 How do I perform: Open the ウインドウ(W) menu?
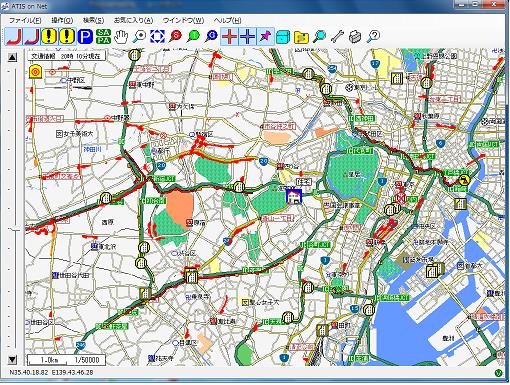pos(183,20)
